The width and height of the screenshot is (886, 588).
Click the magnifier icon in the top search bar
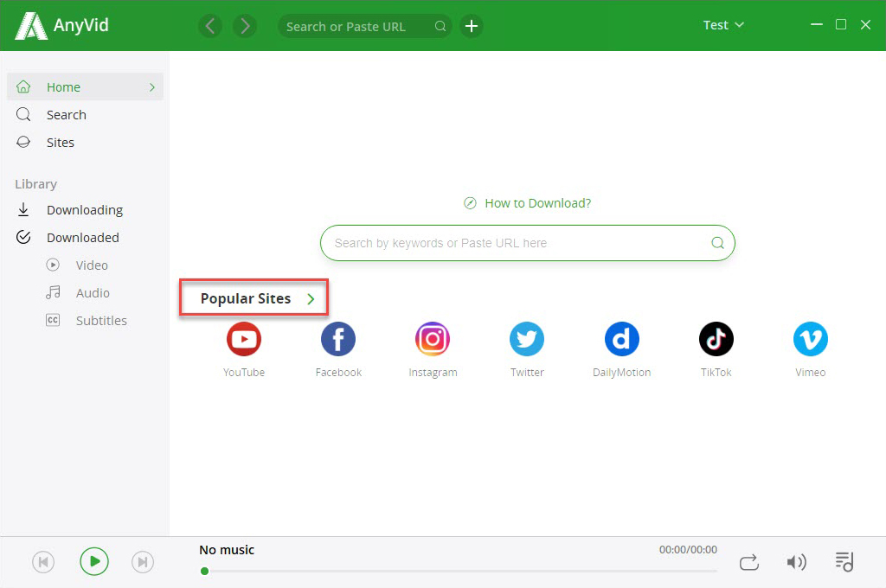(440, 26)
